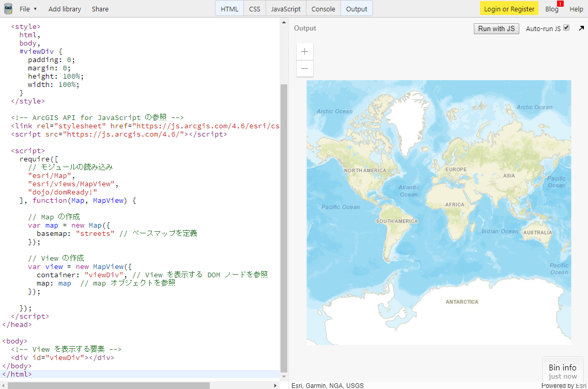This screenshot has height=389, width=588.
Task: Click the Output panel heading
Action: click(x=305, y=28)
